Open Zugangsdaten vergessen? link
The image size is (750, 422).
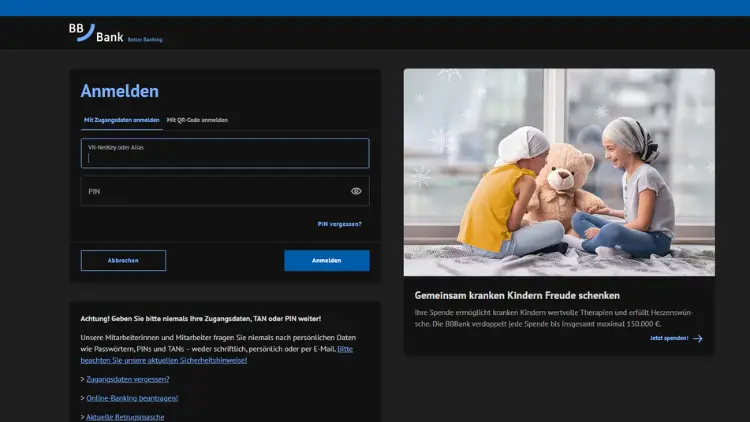point(128,379)
